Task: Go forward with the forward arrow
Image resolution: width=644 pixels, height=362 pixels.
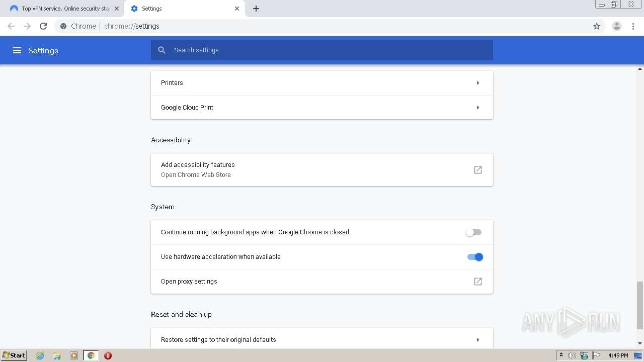Action: 27,26
